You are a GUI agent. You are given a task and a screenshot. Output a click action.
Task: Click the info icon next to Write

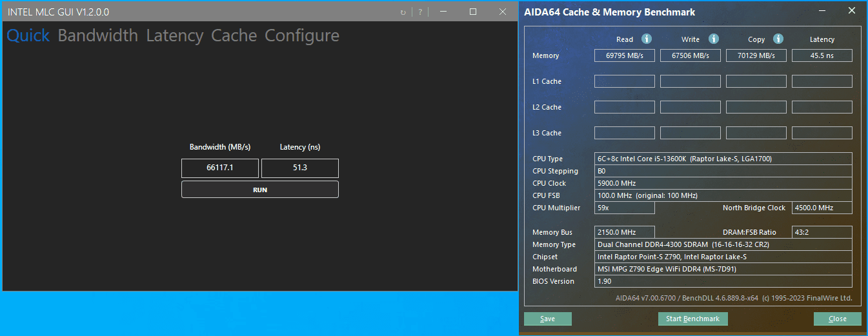pos(714,39)
